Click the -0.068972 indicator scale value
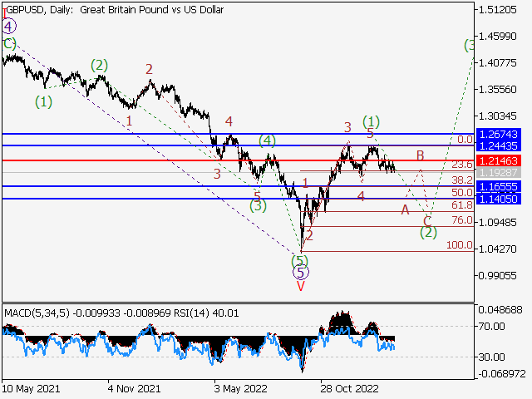The image size is (532, 399). click(x=502, y=374)
